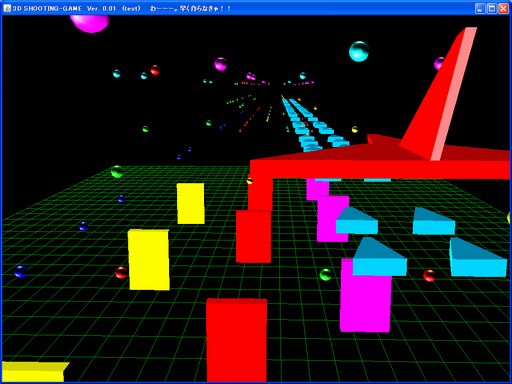The width and height of the screenshot is (512, 384).
Task: Shoot the green sphere at the grid's far-left horizon
Action: (x=117, y=172)
